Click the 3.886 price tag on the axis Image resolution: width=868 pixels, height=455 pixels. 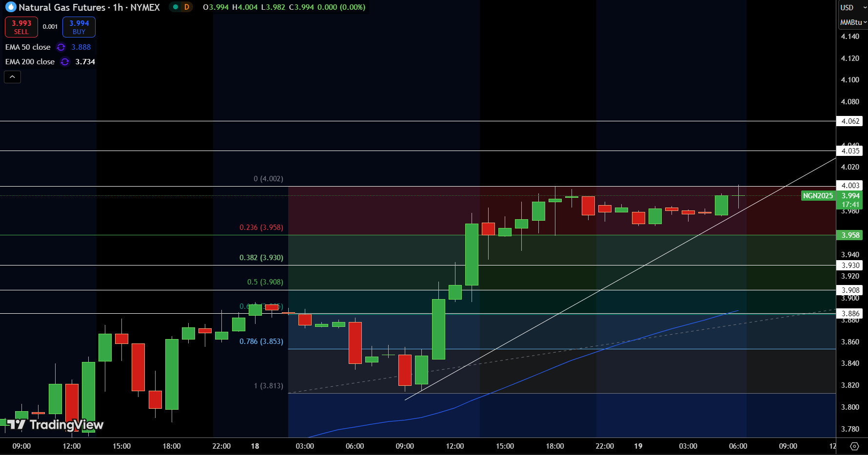[850, 314]
